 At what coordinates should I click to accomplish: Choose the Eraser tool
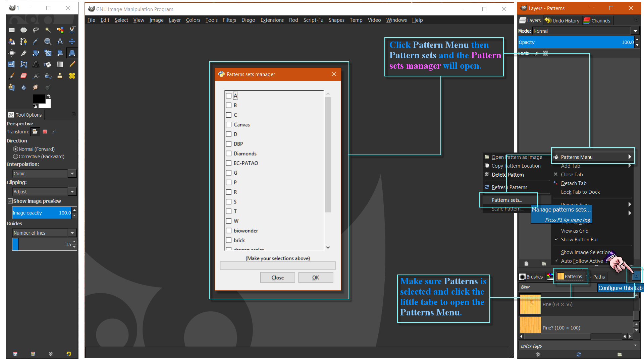[23, 76]
